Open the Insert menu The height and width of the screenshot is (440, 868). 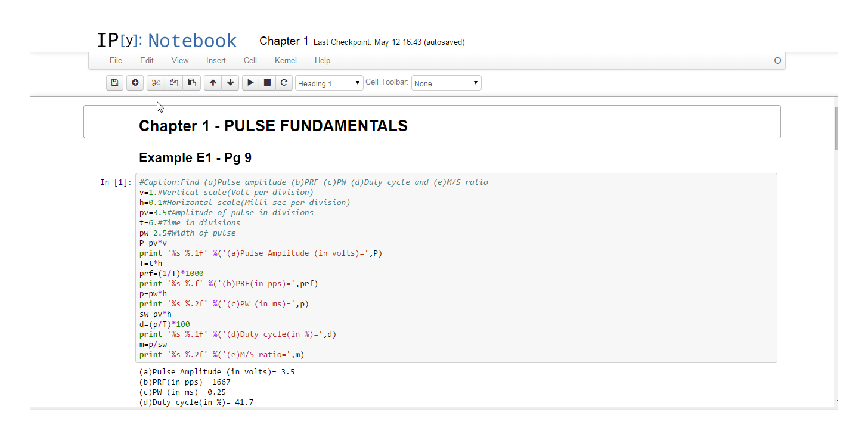(216, 60)
